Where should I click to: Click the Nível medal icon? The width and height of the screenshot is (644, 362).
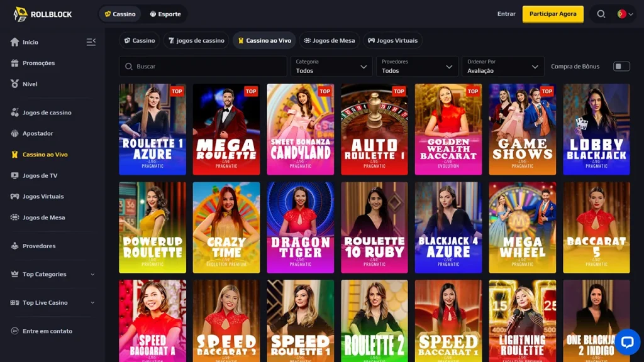tap(15, 84)
